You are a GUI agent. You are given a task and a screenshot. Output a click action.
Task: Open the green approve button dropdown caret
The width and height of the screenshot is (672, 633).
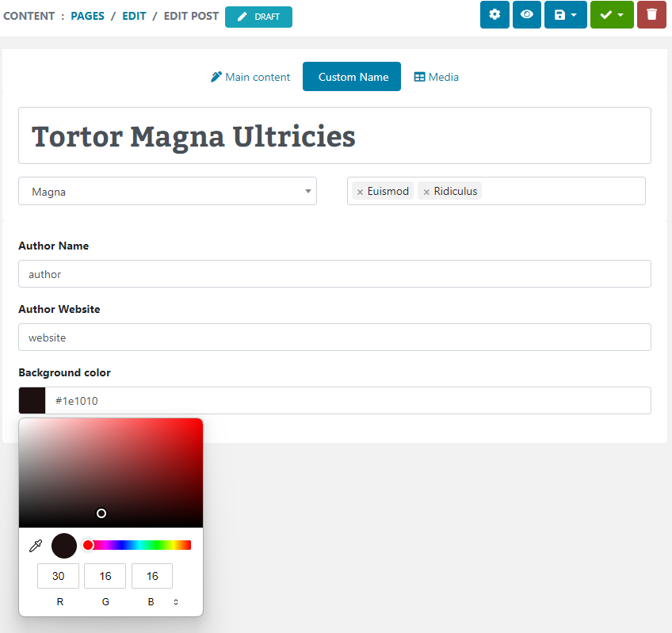point(620,14)
